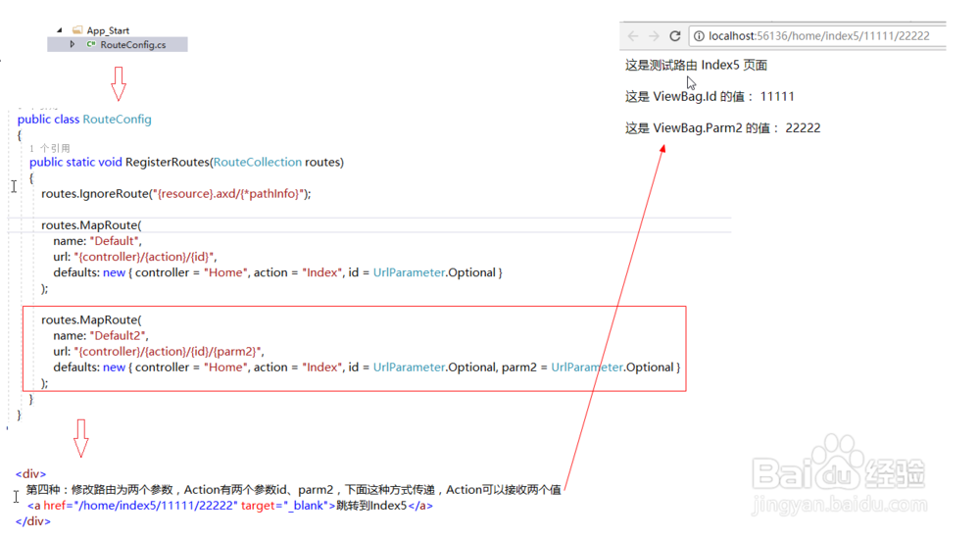Image resolution: width=980 pixels, height=538 pixels.
Task: Click RouteCollection type in method signature
Action: 258,162
